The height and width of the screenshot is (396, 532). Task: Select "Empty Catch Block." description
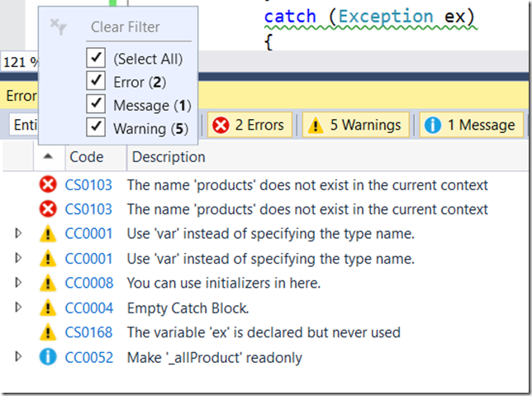(188, 308)
